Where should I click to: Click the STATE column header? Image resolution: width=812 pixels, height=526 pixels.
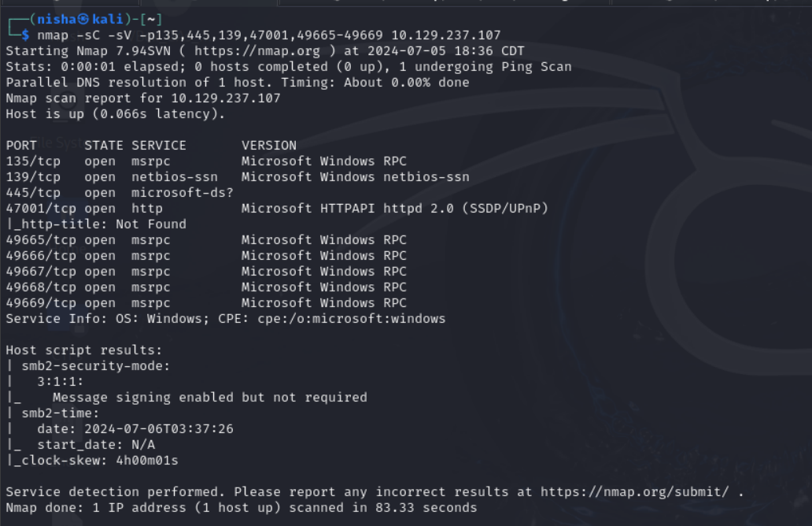click(x=104, y=146)
